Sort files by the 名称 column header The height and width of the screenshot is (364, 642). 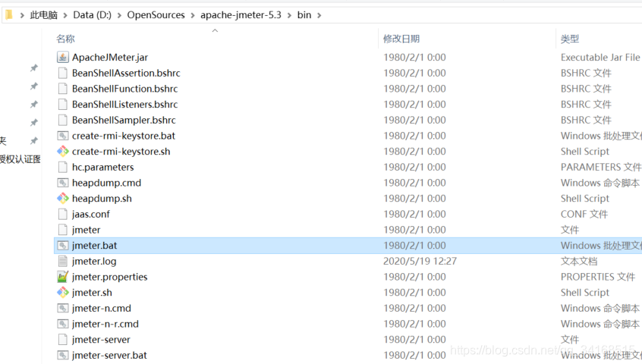[x=65, y=39]
